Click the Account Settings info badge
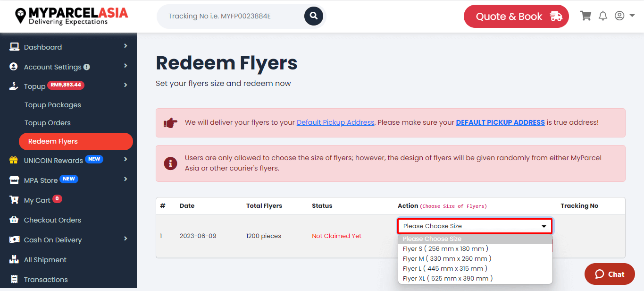This screenshot has height=291, width=644. pyautogui.click(x=87, y=67)
